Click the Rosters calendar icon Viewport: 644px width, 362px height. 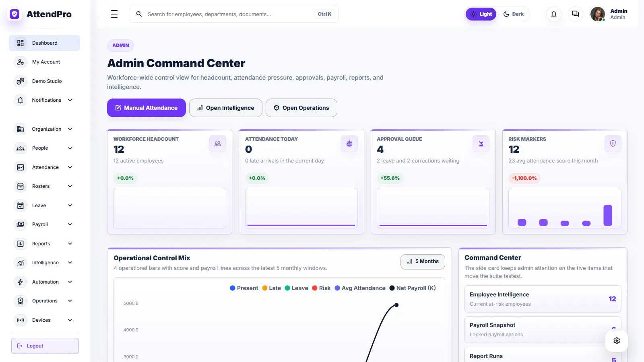[x=21, y=186]
